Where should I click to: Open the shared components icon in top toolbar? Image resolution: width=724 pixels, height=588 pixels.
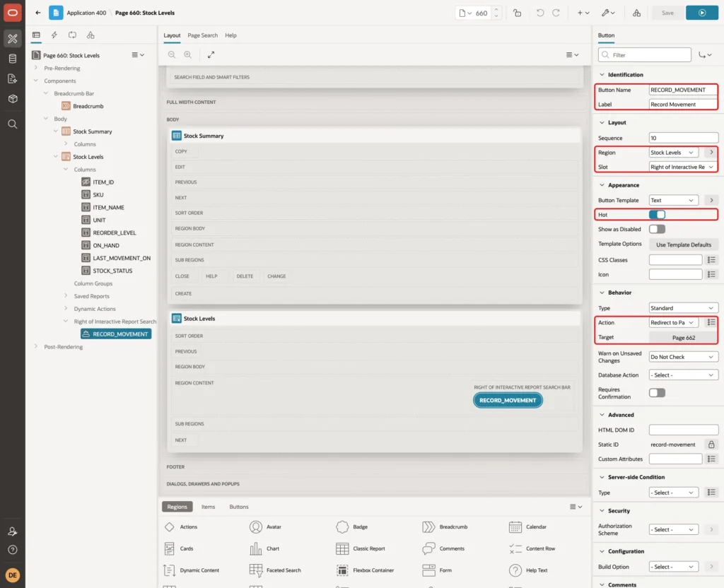click(636, 13)
